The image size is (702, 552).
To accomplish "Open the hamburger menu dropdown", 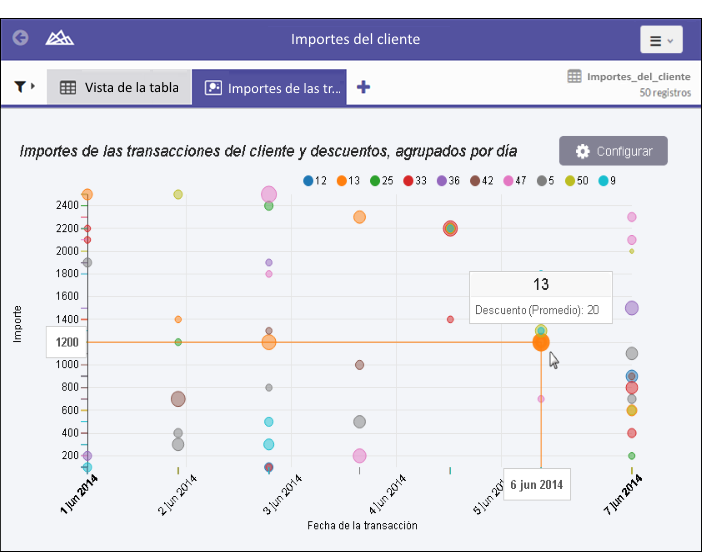I will click(x=661, y=40).
